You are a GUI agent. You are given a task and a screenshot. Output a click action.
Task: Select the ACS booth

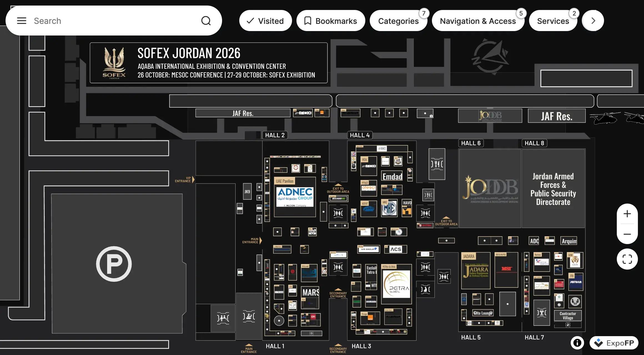point(396,249)
